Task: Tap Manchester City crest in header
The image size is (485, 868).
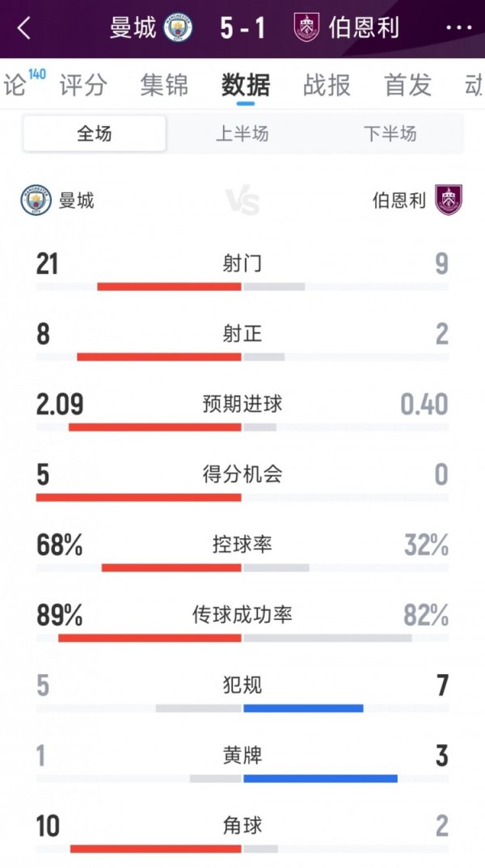Action: pyautogui.click(x=178, y=28)
